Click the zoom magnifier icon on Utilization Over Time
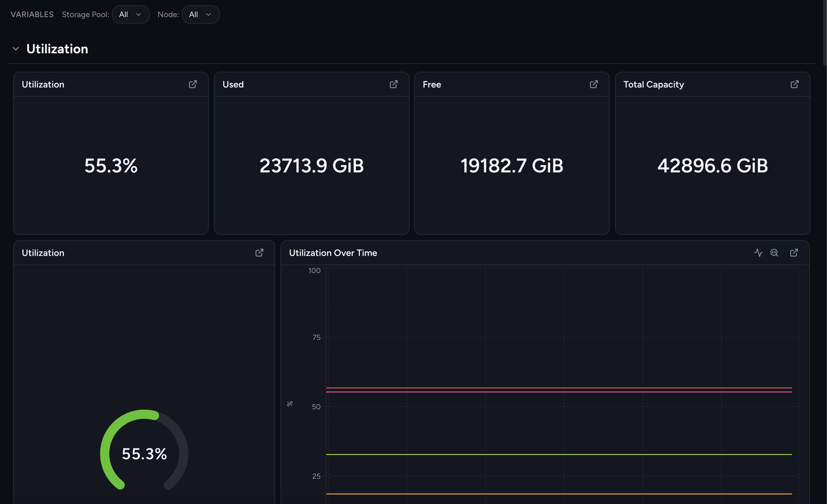The width and height of the screenshot is (827, 504). click(774, 253)
